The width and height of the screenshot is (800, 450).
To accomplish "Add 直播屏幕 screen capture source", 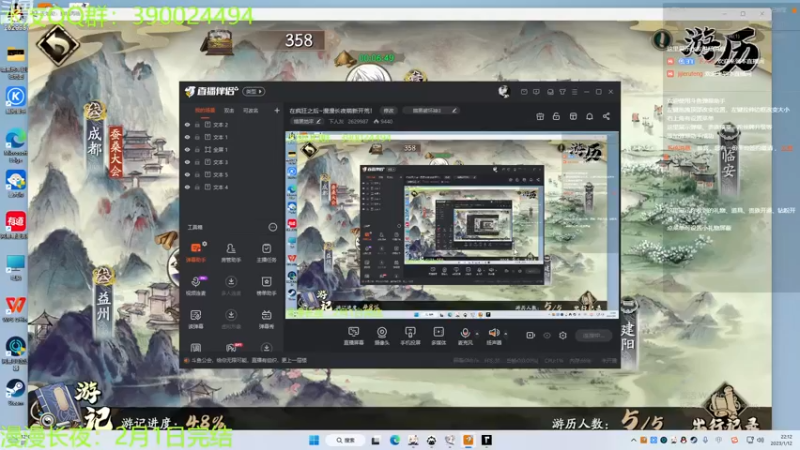I will click(353, 336).
